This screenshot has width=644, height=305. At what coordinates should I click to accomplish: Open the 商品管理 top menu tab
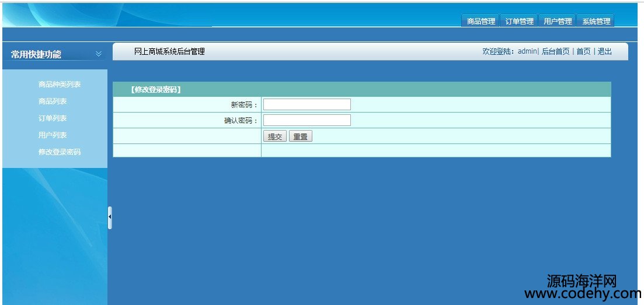click(481, 22)
